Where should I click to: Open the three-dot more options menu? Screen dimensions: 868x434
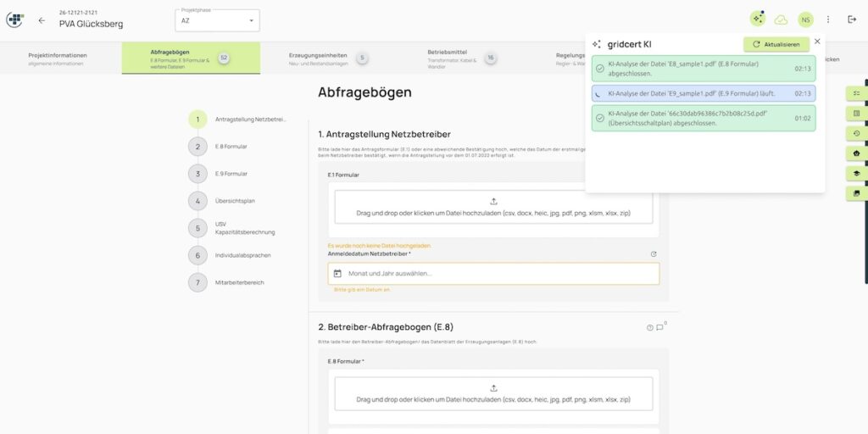pyautogui.click(x=828, y=20)
